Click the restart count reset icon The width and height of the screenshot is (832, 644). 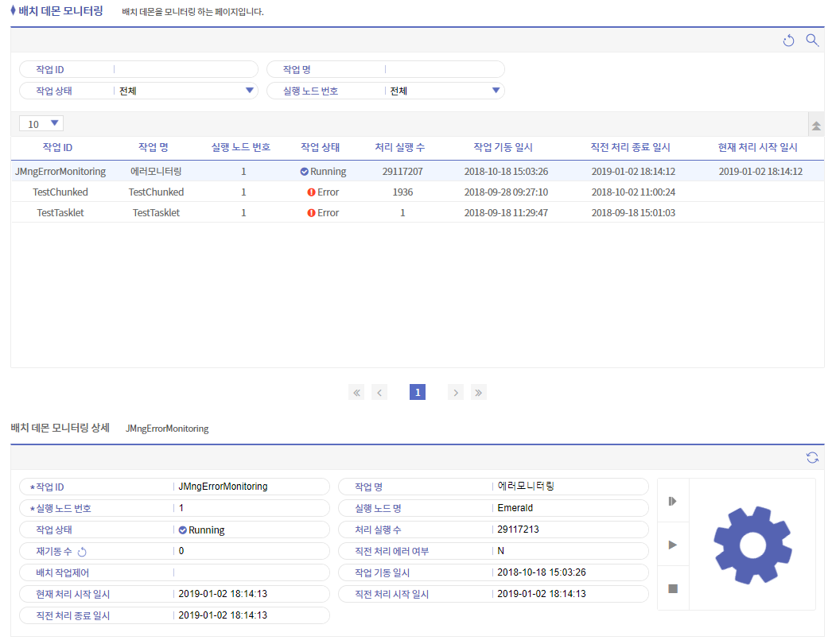tap(82, 552)
